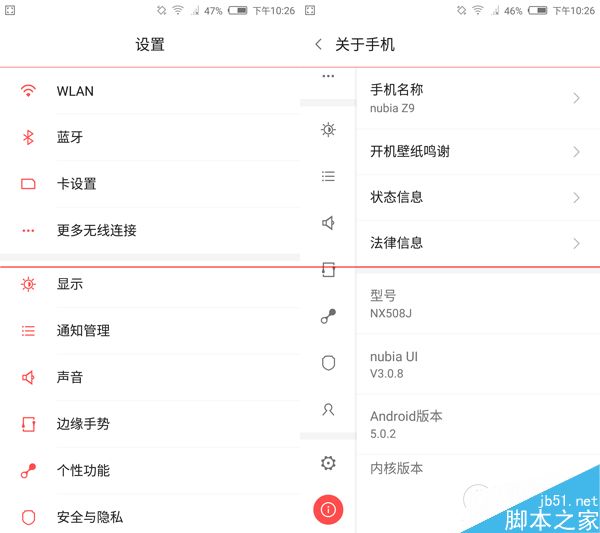Tap the nubia Z9 phone name value
Screen dimensions: 600x533
click(x=392, y=108)
